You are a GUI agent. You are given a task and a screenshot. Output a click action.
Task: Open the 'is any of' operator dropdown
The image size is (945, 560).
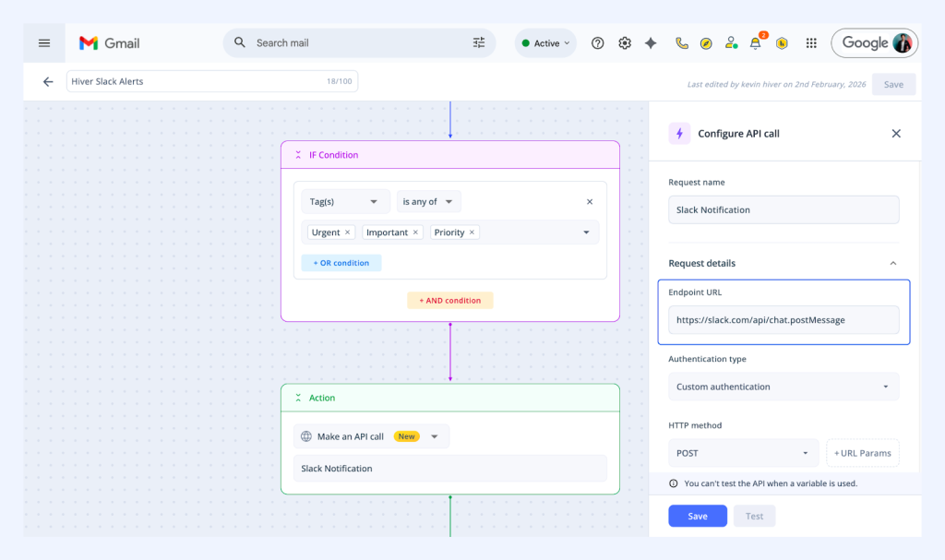(x=428, y=201)
